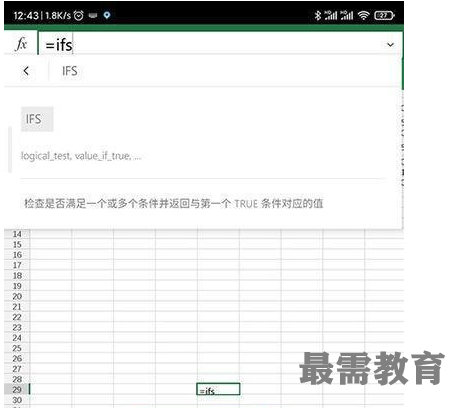Go back with the left arrow
Viewport: 451px width, 408px height.
26,71
